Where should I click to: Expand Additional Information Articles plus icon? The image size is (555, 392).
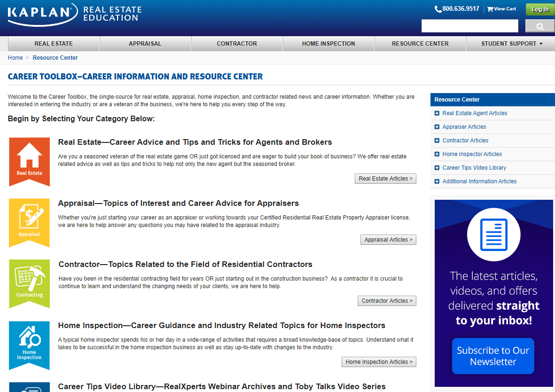[437, 181]
